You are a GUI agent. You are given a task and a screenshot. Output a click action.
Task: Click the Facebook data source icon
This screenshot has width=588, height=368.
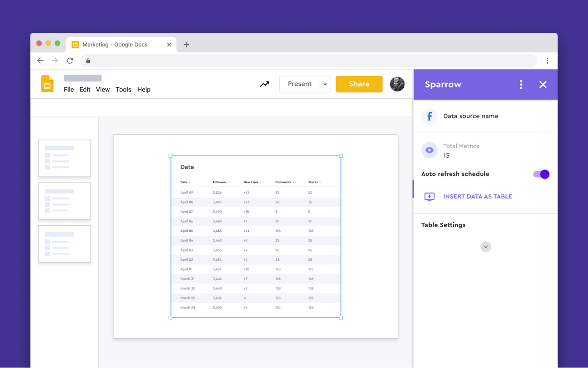pyautogui.click(x=429, y=116)
